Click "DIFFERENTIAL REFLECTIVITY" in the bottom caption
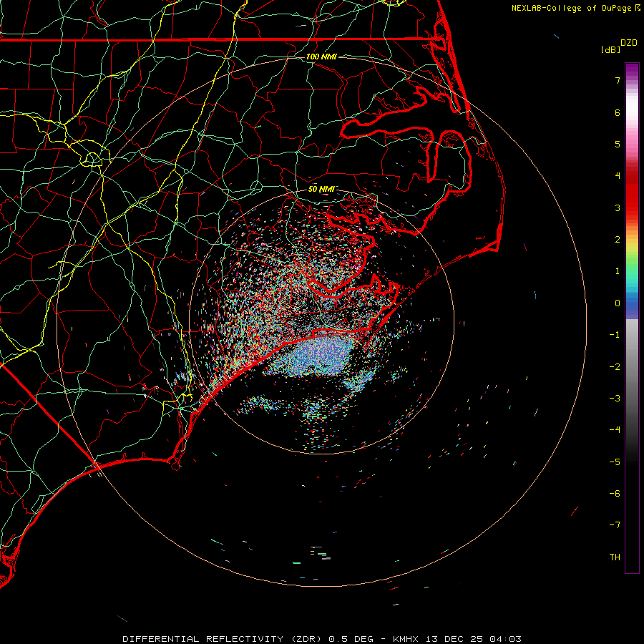 203,639
